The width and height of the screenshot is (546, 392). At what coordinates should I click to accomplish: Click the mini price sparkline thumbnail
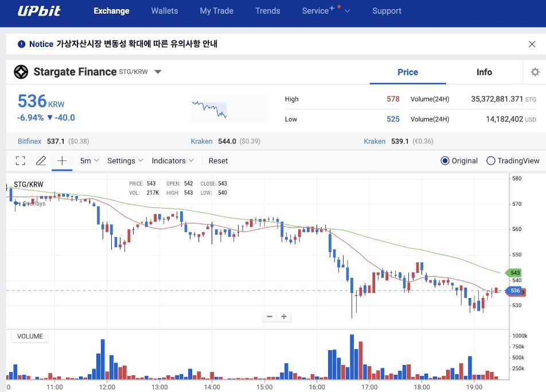click(230, 109)
